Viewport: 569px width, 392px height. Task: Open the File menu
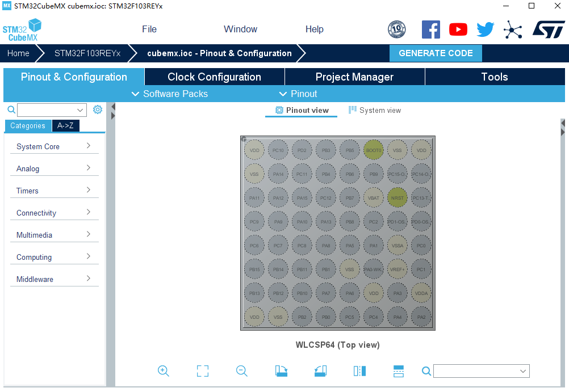coord(149,29)
